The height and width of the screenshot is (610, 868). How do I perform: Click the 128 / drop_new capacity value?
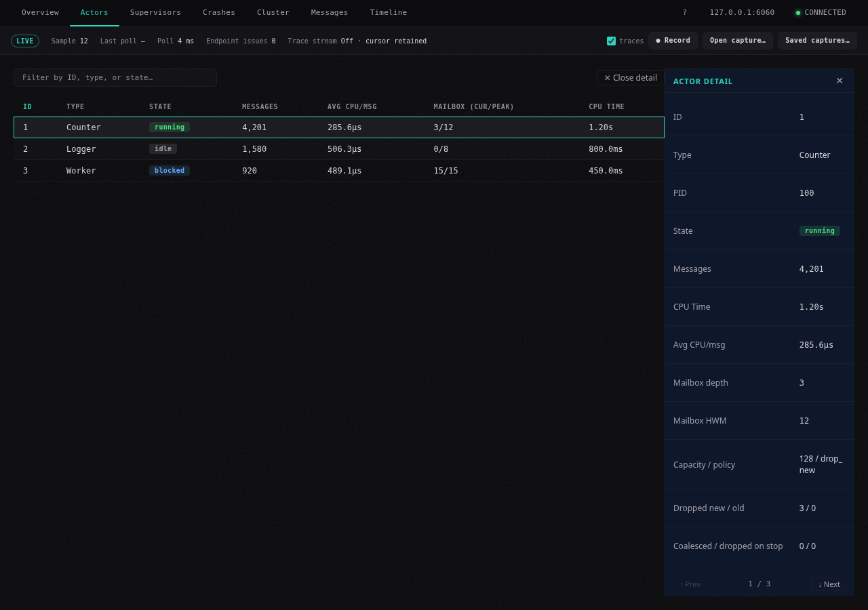point(821,464)
